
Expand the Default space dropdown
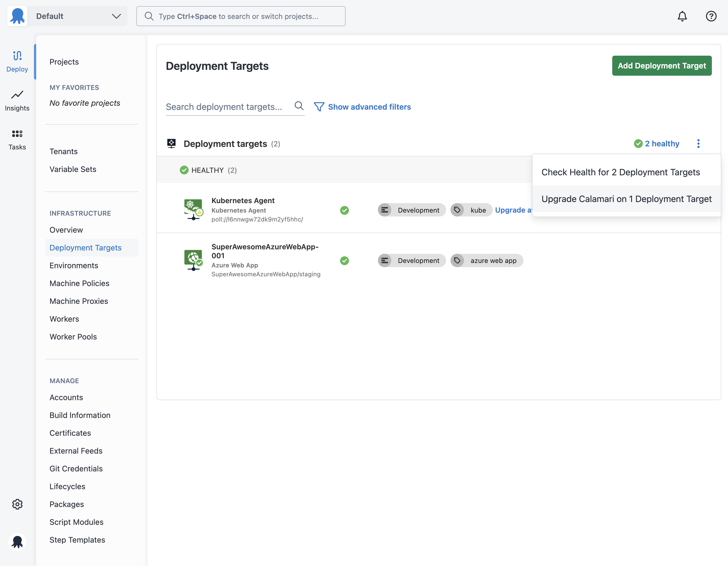pyautogui.click(x=77, y=16)
